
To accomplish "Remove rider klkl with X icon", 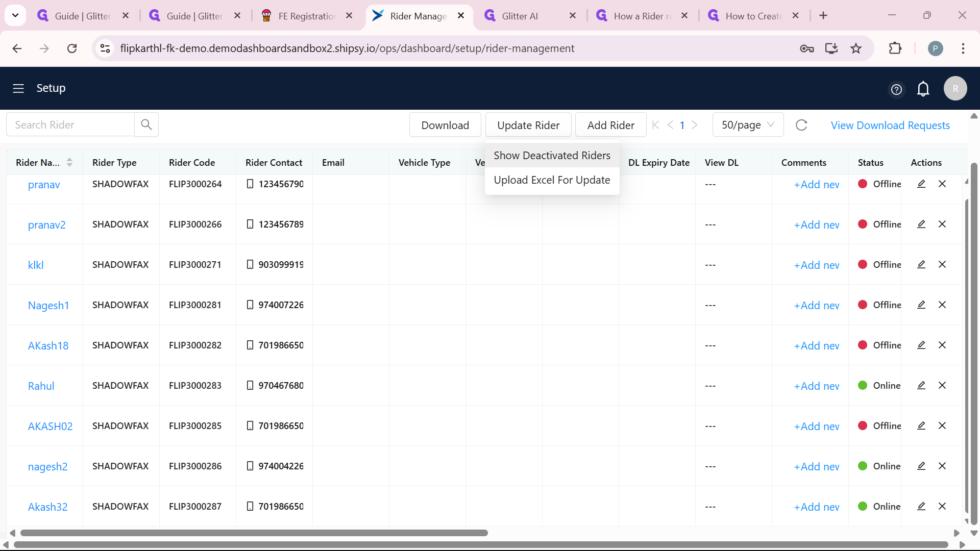I will click(x=942, y=264).
